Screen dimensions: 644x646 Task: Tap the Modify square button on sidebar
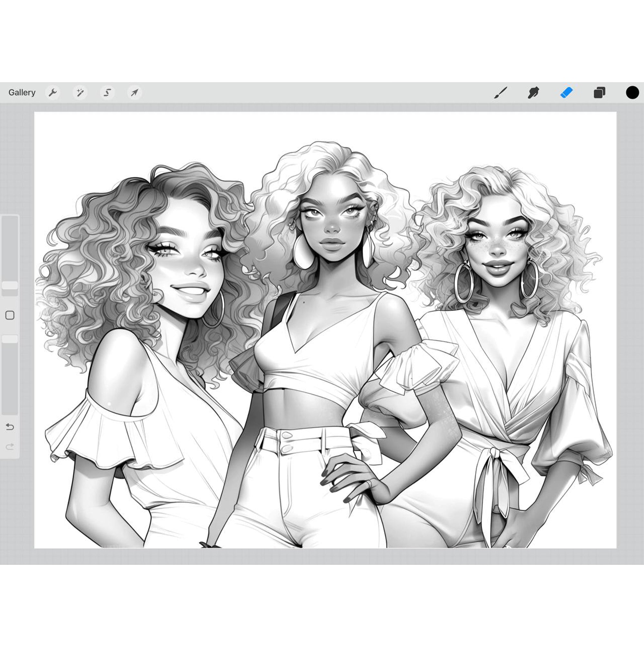click(x=11, y=315)
